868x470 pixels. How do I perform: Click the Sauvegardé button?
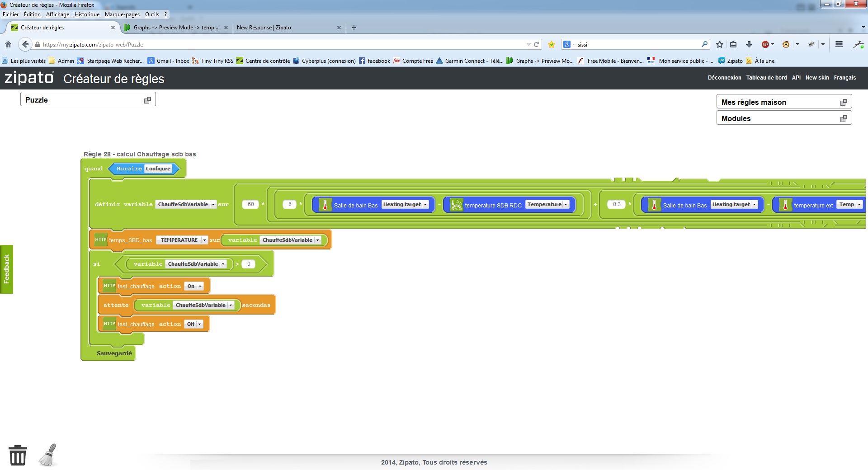114,353
